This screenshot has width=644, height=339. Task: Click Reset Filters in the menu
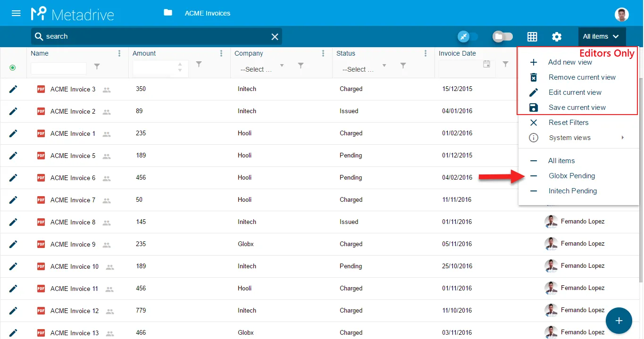(569, 123)
